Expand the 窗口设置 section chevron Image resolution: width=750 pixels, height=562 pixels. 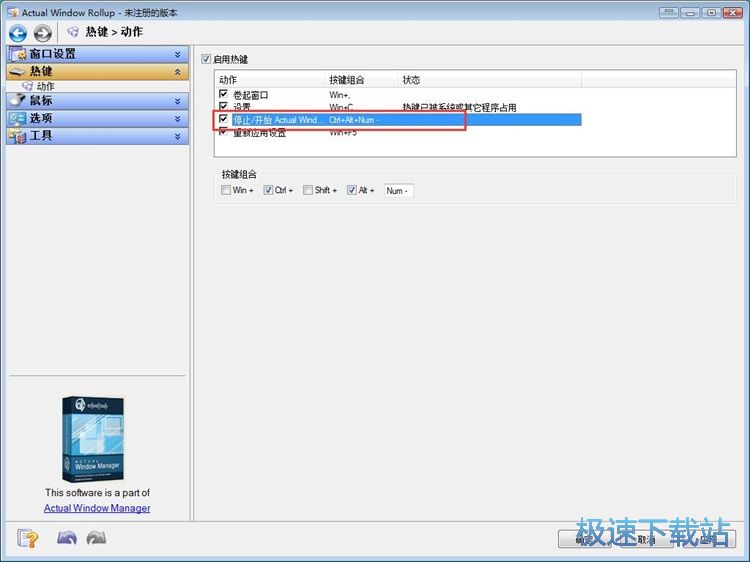[x=177, y=55]
